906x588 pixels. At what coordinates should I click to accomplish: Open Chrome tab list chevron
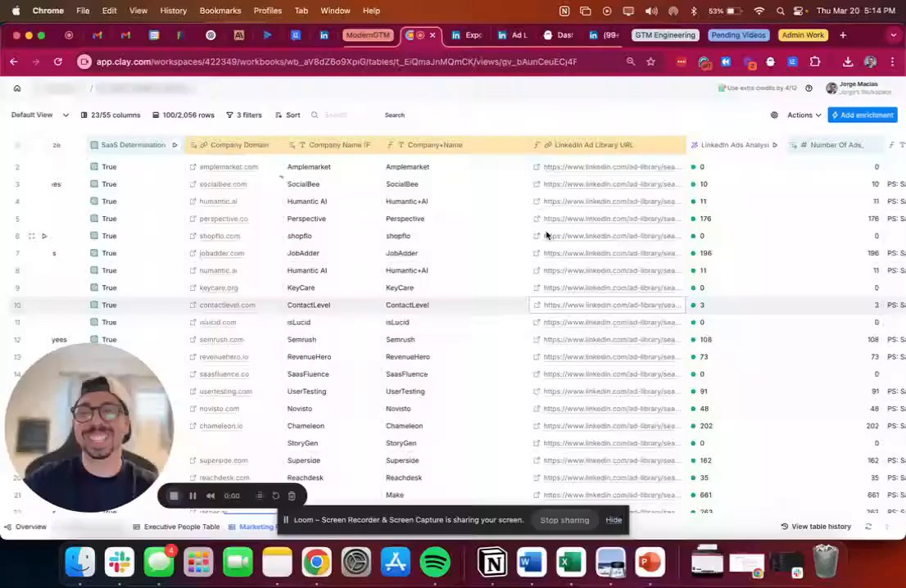point(893,35)
